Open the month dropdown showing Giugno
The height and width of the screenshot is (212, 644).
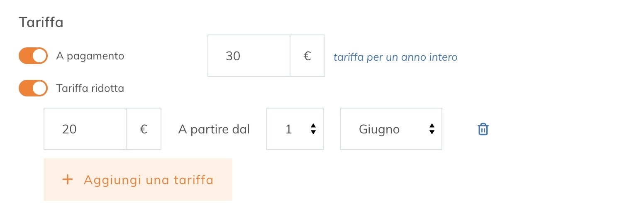pyautogui.click(x=391, y=129)
